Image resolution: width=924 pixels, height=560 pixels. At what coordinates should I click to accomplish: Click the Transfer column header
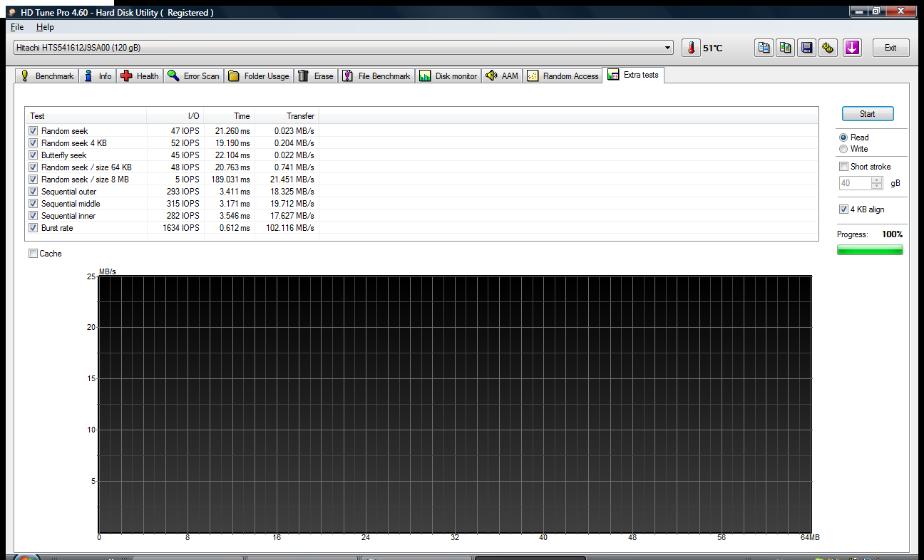287,116
